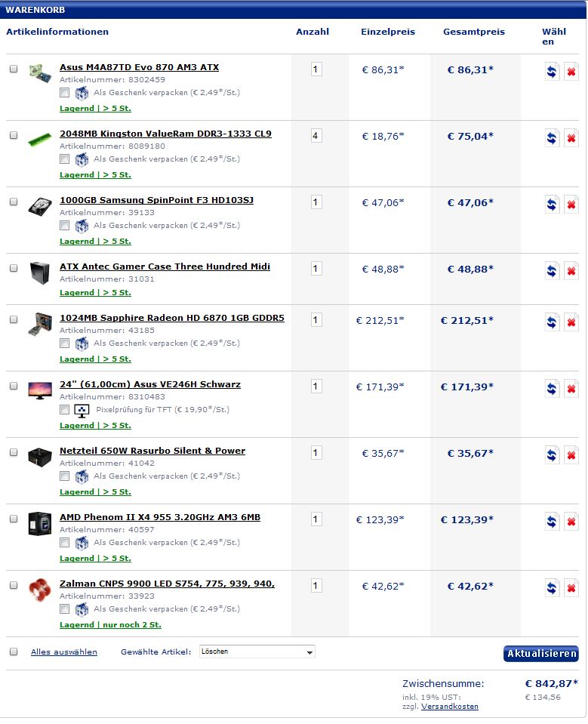Delete the Kingston ValueRam item via red X

click(571, 138)
